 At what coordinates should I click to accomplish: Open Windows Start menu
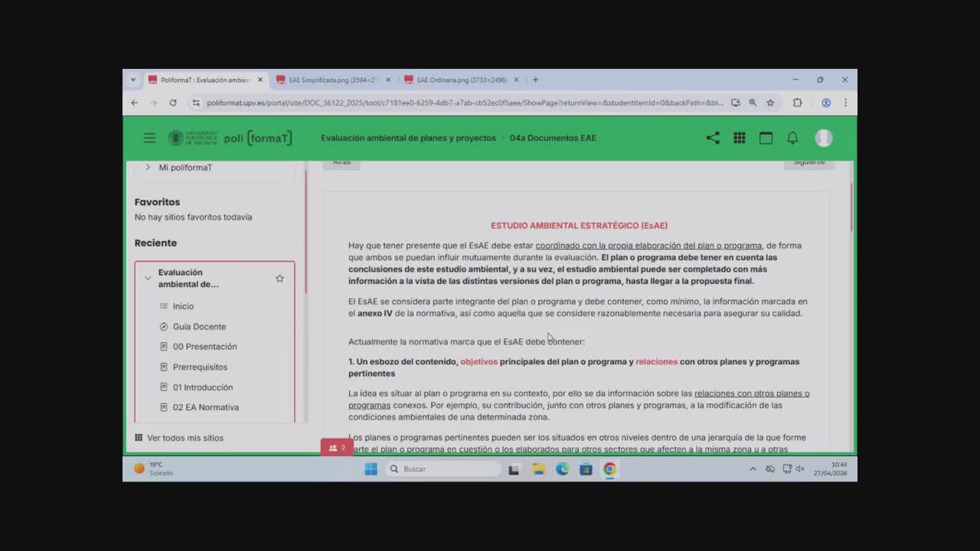[371, 469]
